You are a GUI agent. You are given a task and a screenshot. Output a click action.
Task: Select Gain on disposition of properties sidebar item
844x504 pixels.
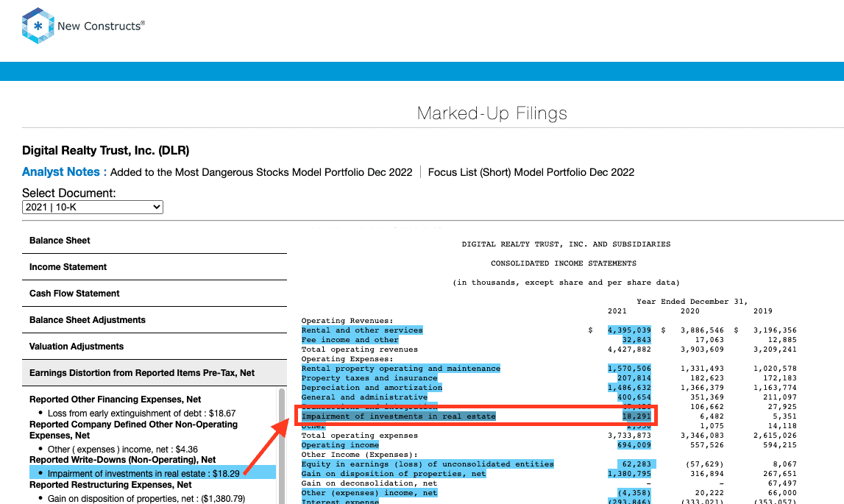tap(146, 499)
